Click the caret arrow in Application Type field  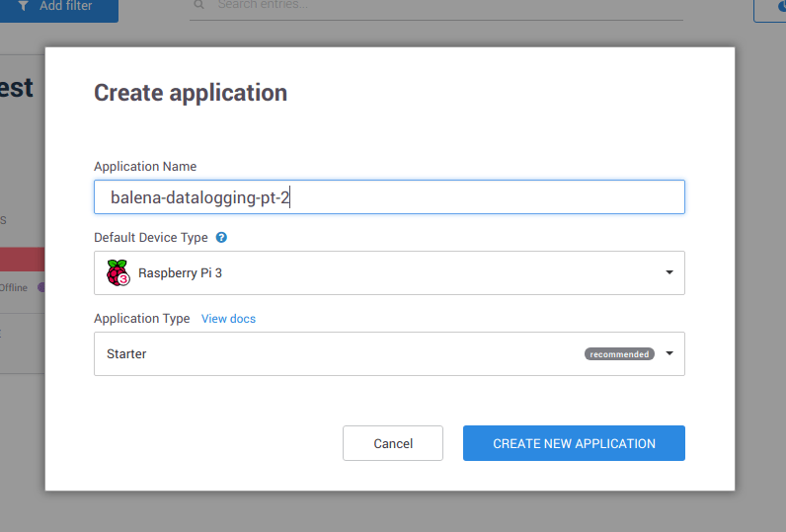pyautogui.click(x=668, y=353)
